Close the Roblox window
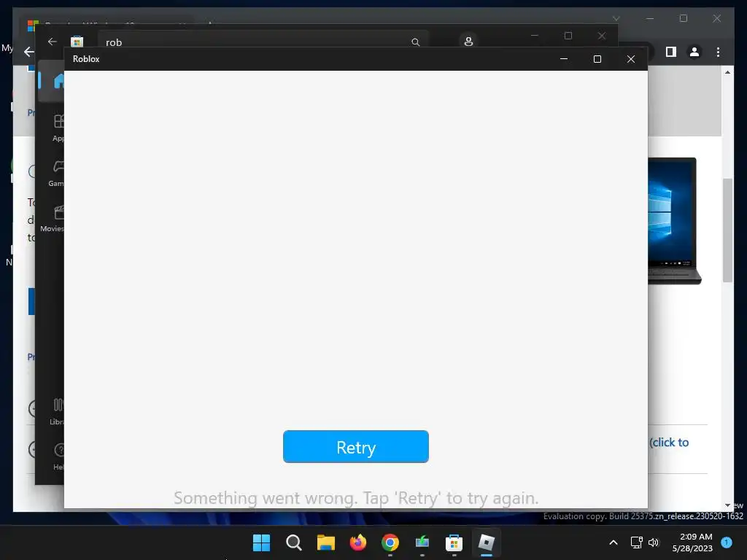747x560 pixels. 631,59
